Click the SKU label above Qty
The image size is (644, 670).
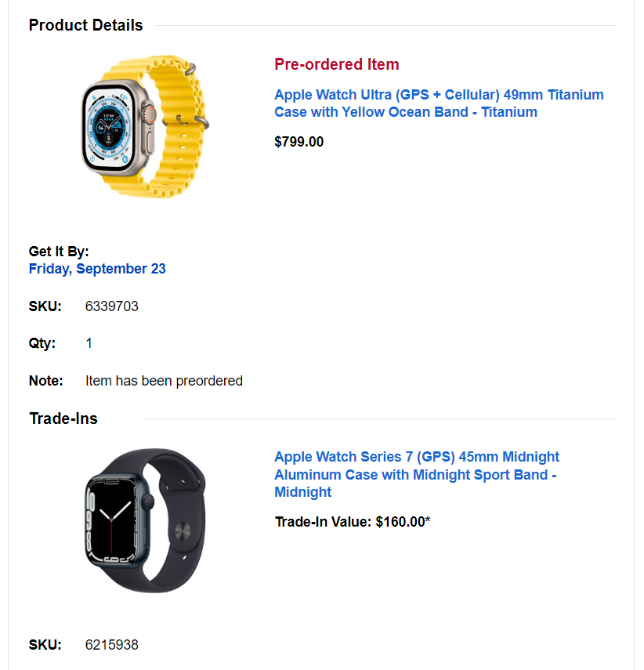(x=45, y=306)
